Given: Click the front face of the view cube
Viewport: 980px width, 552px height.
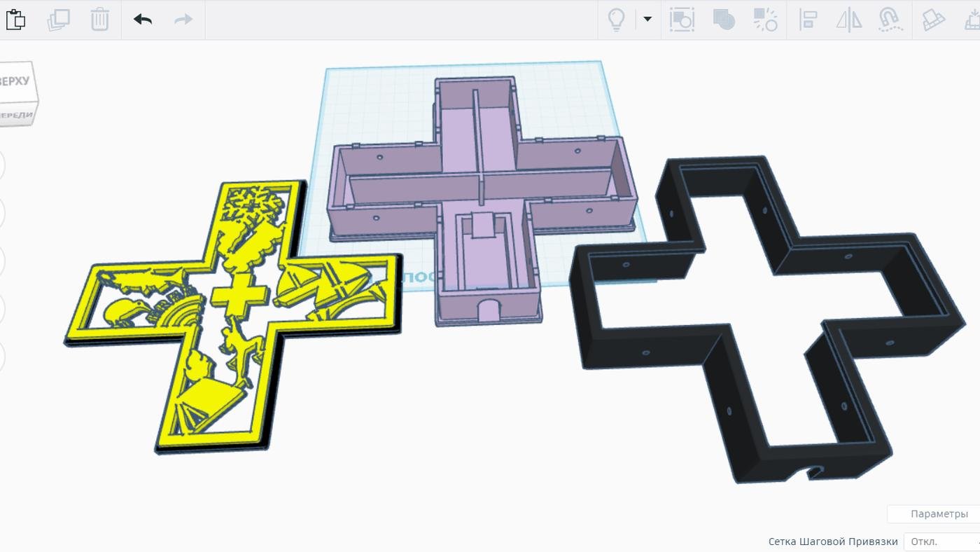Looking at the screenshot, I should 15,115.
